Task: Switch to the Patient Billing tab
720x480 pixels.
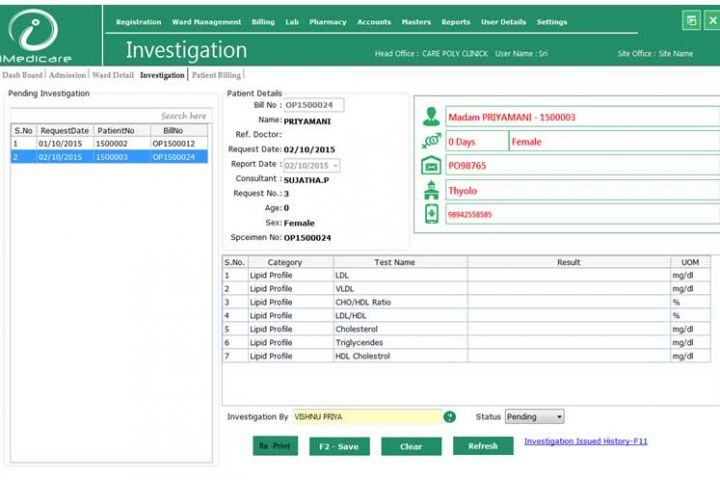Action: [x=216, y=75]
